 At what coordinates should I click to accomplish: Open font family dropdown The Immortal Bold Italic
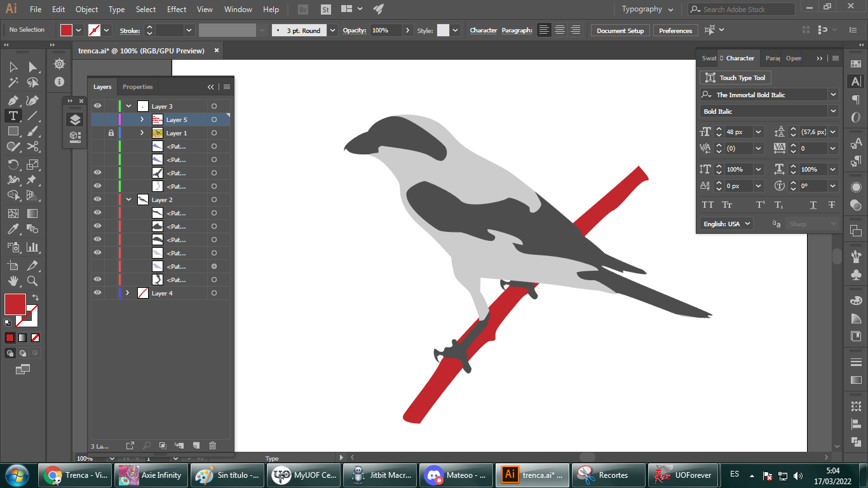(x=832, y=95)
